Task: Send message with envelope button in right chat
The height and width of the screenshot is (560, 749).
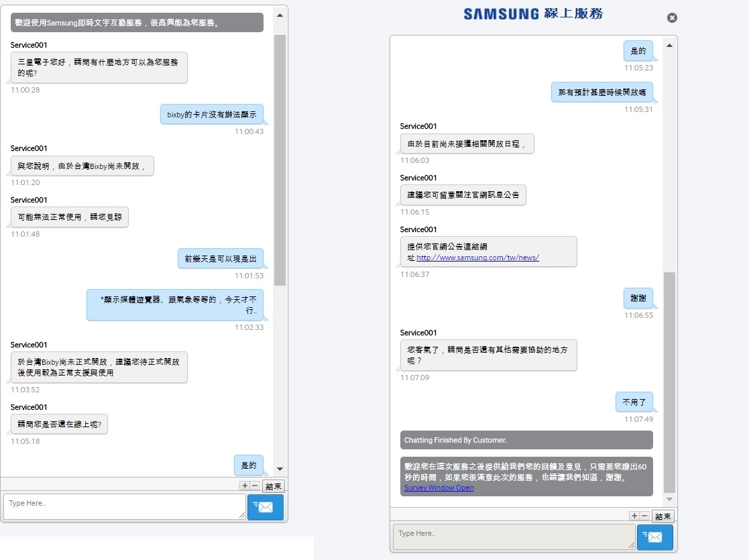Action: click(x=655, y=538)
